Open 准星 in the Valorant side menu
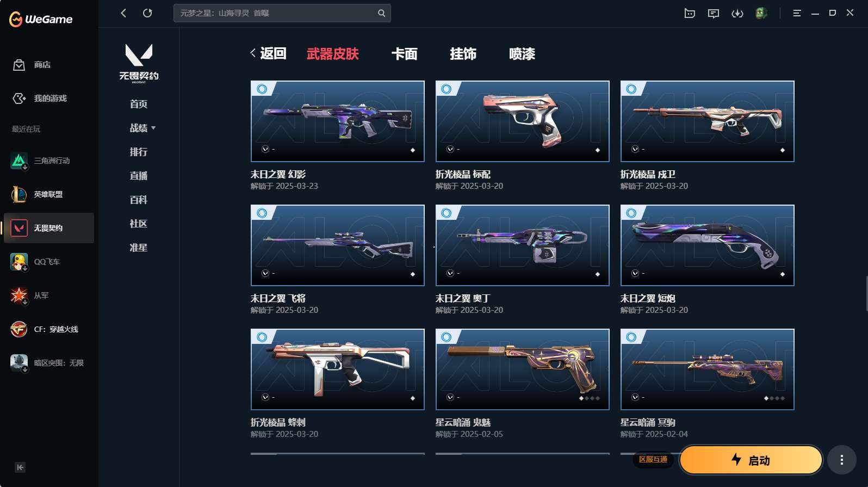Image resolution: width=868 pixels, height=487 pixels. pos(139,248)
